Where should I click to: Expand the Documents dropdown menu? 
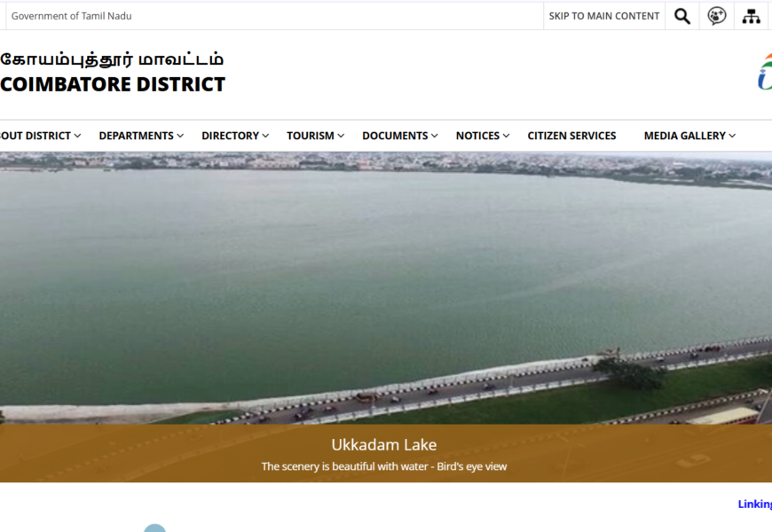point(400,136)
